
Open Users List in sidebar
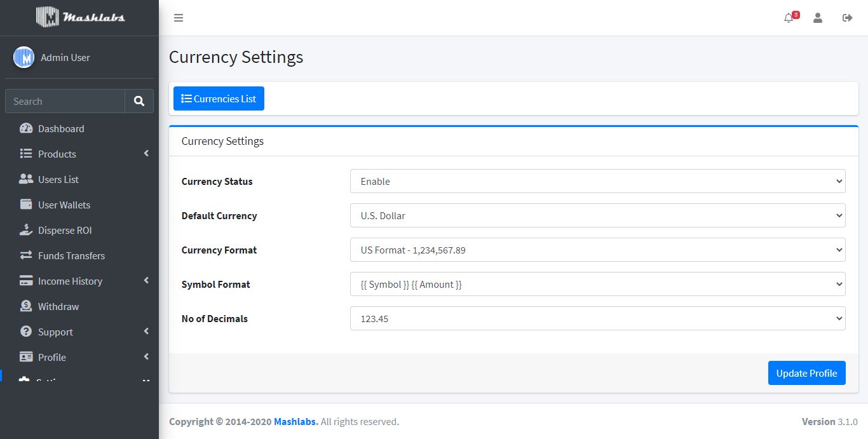[58, 179]
